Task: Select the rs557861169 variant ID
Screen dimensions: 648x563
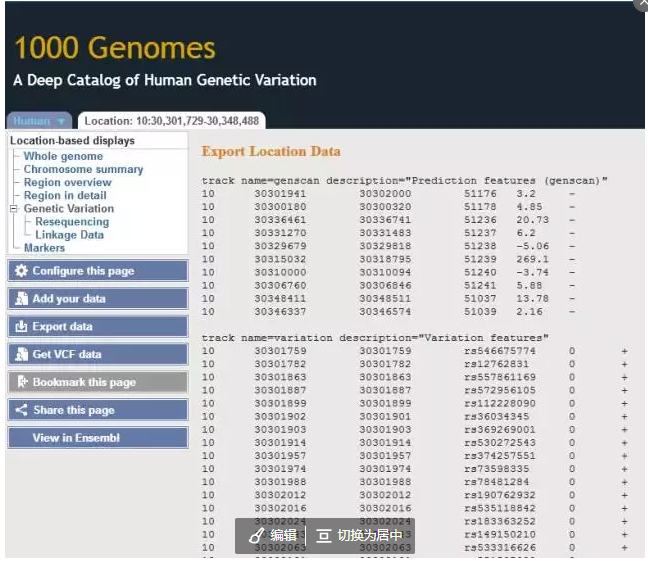Action: point(500,377)
